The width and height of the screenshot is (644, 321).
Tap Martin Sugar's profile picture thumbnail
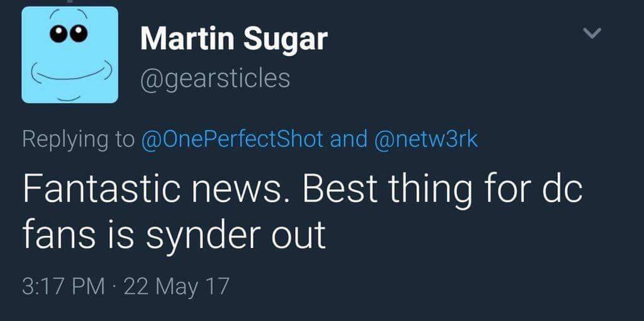pyautogui.click(x=70, y=55)
